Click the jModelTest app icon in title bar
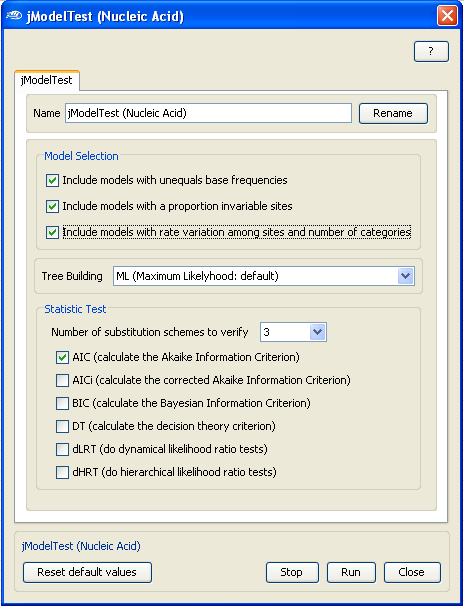Viewport: 464px width, 606px height. (x=14, y=16)
